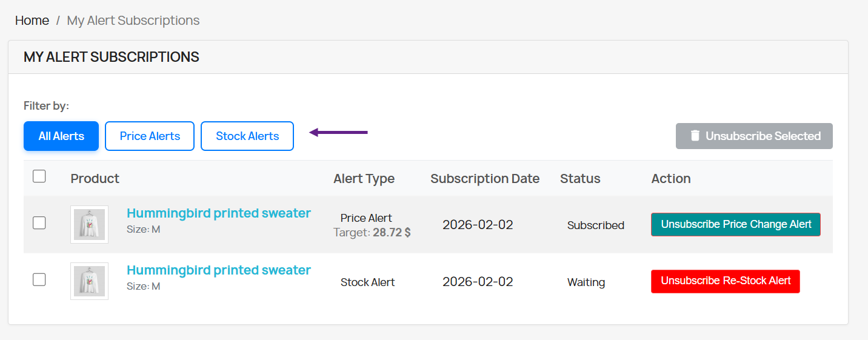Click the Status column header

580,179
